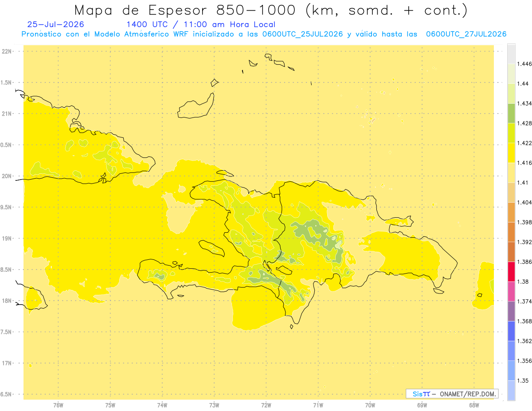The height and width of the screenshot is (411, 532).
Task: Click the "69W" longitude label
Action: point(422,405)
